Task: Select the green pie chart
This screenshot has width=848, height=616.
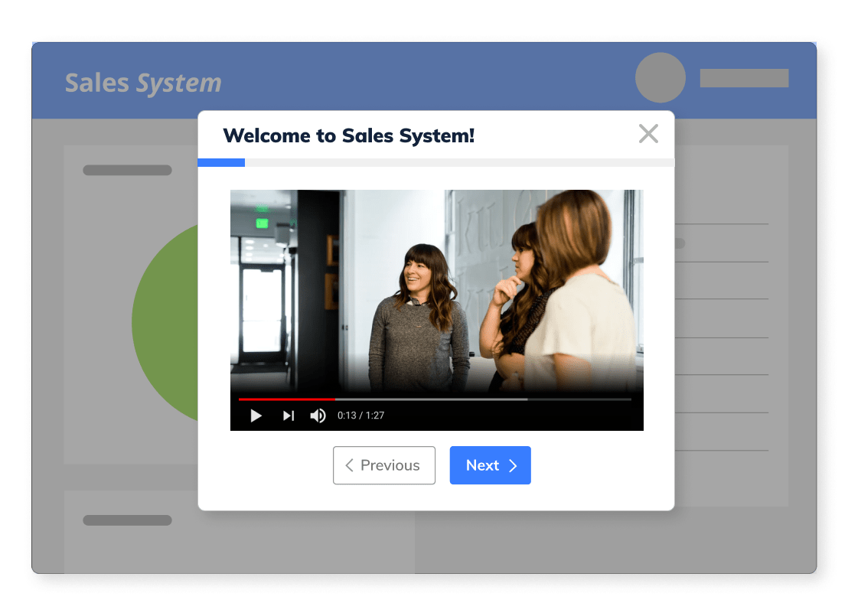Action: pos(165,321)
